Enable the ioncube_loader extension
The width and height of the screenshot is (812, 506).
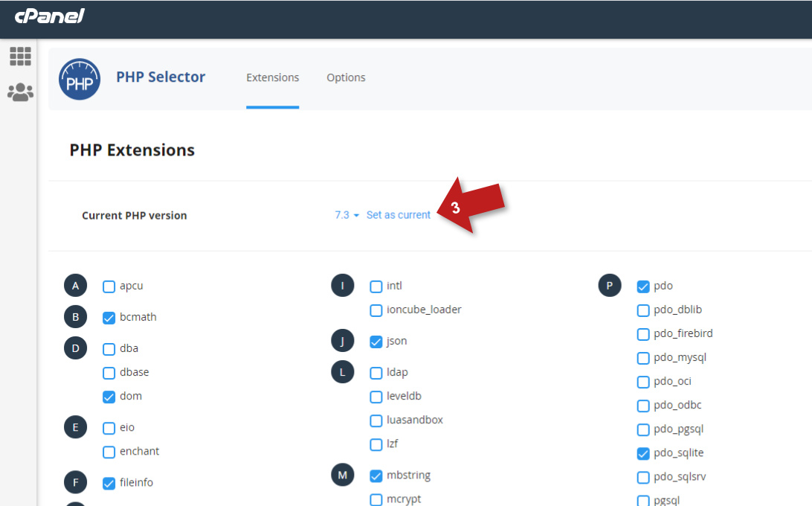click(376, 310)
